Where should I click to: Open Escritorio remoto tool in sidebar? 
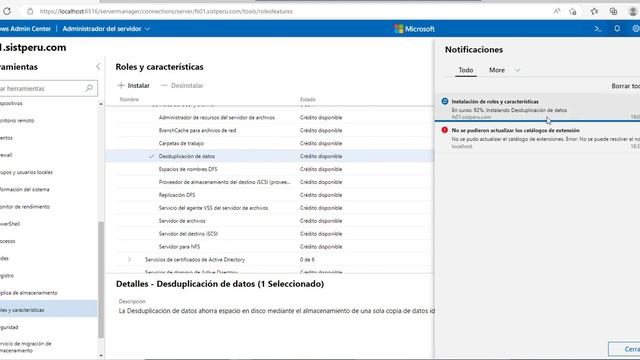(49, 121)
